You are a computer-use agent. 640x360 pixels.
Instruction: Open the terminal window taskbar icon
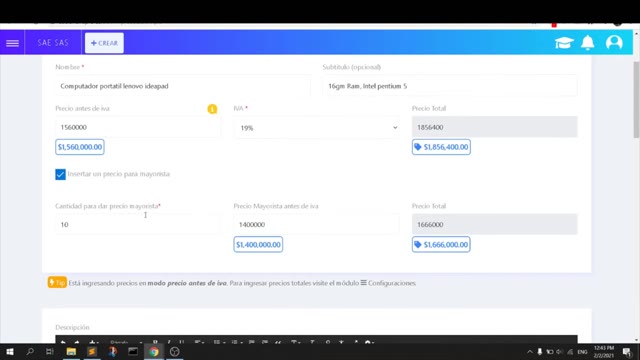coord(133,351)
